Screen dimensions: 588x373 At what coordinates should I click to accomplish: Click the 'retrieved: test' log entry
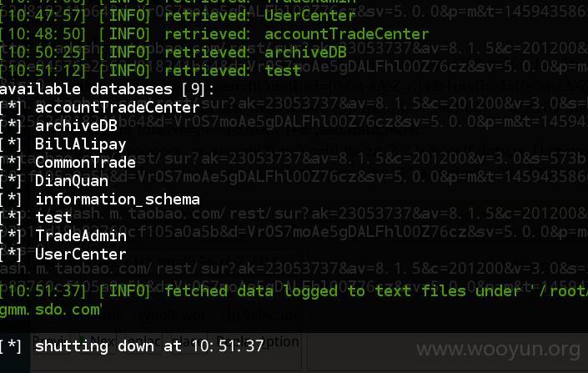(233, 71)
